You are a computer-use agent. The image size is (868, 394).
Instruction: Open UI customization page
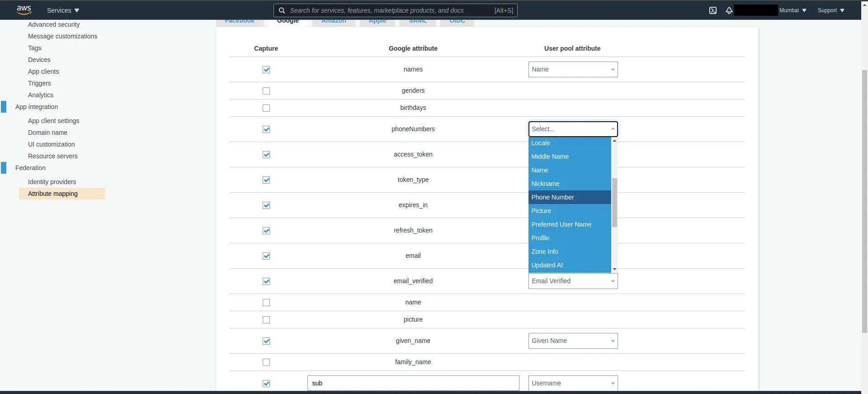52,144
